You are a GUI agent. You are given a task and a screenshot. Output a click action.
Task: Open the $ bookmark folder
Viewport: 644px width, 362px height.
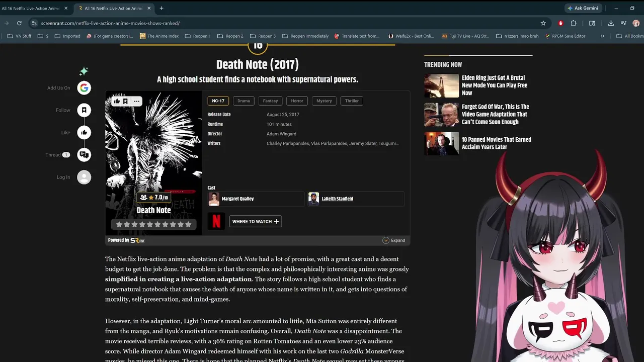[43, 36]
